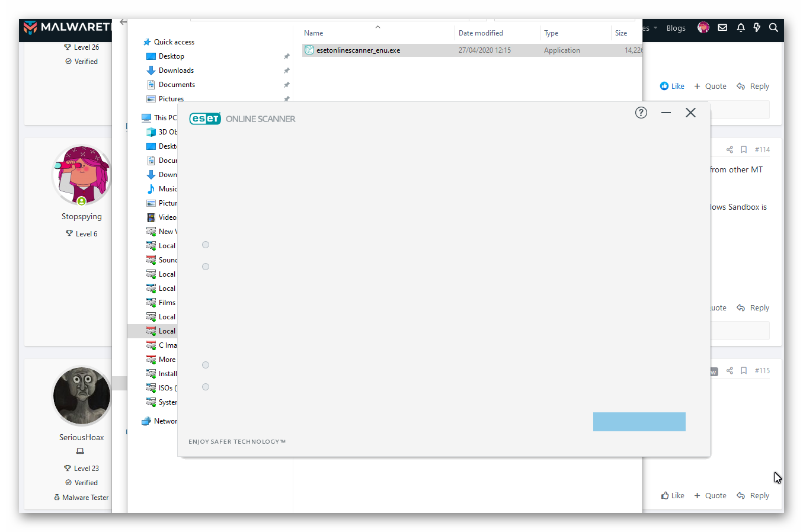
Task: Reply to Stopspying's post #114
Action: point(753,307)
